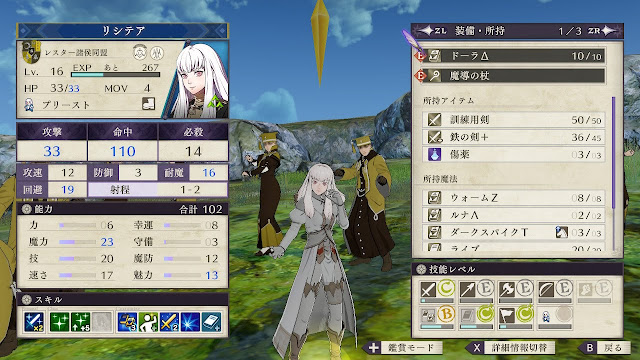Select the blue starburst skill icon
The height and width of the screenshot is (360, 640).
click(191, 321)
